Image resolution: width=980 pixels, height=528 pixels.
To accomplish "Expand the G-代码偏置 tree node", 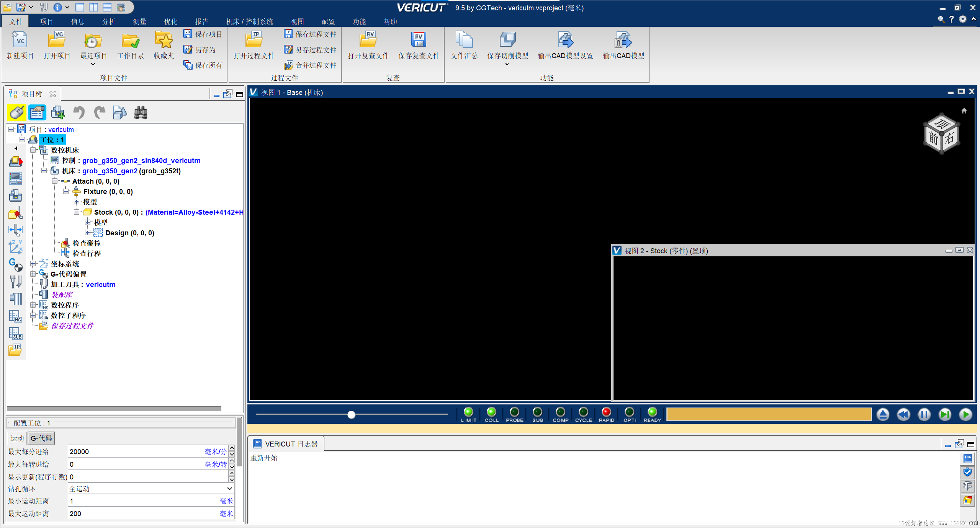I will pos(33,274).
